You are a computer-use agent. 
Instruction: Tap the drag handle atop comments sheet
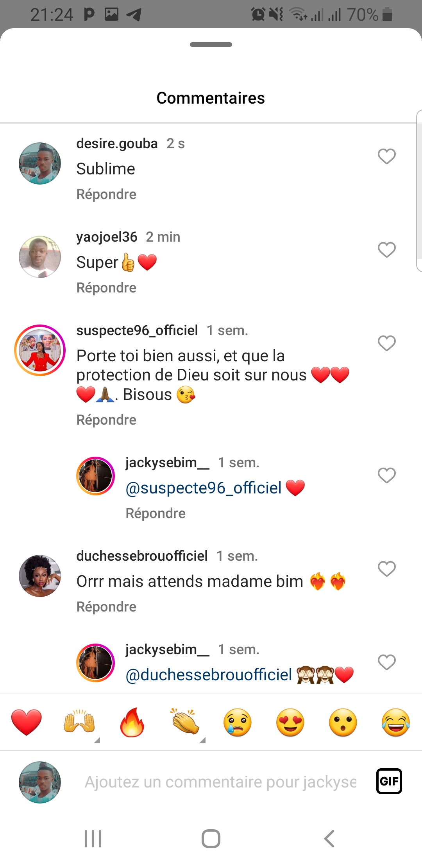pyautogui.click(x=211, y=45)
